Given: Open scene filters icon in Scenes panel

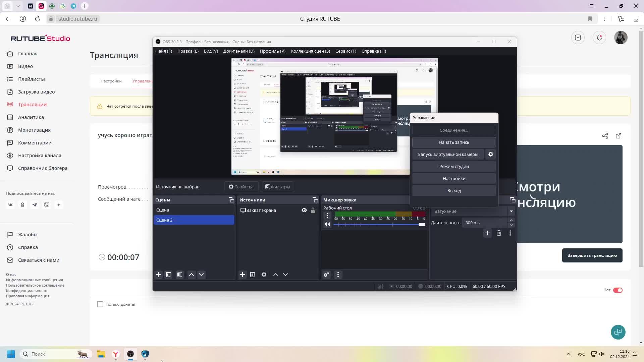Looking at the screenshot, I should pos(180,275).
